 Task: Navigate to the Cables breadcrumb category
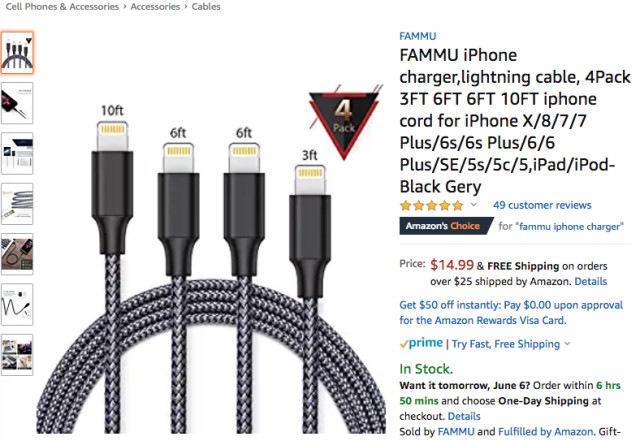coord(206,7)
